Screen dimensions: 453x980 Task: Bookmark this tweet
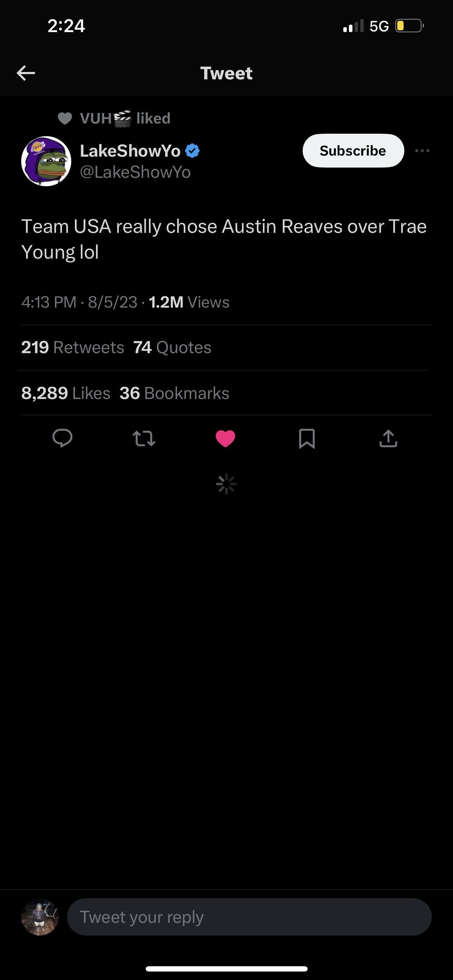pyautogui.click(x=307, y=438)
